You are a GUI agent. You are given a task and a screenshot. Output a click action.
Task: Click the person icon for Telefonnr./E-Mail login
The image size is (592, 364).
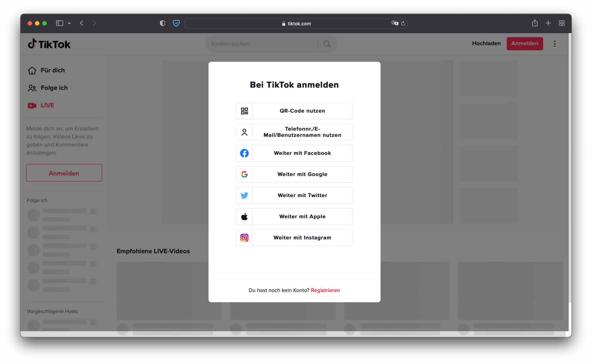(244, 132)
